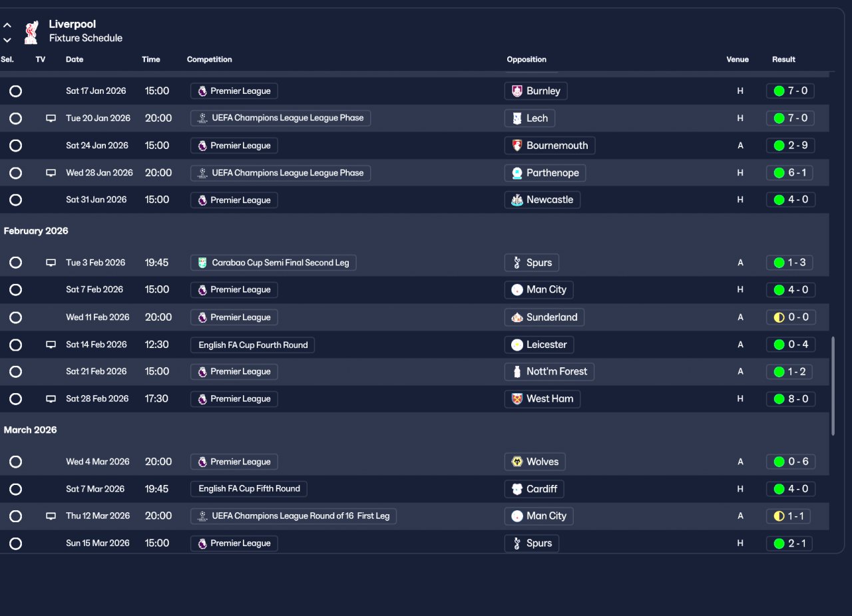Select the Bournemouth fixture radio button
The width and height of the screenshot is (852, 616).
tap(15, 146)
